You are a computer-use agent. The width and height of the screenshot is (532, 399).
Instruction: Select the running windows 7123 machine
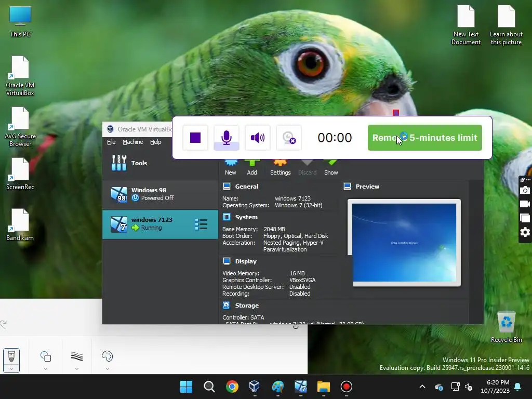(x=160, y=224)
